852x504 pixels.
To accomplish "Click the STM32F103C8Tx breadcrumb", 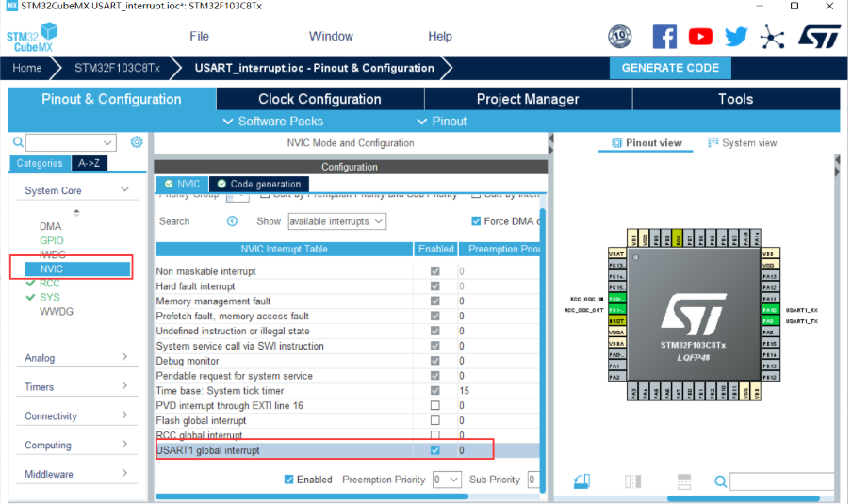I will tap(118, 68).
